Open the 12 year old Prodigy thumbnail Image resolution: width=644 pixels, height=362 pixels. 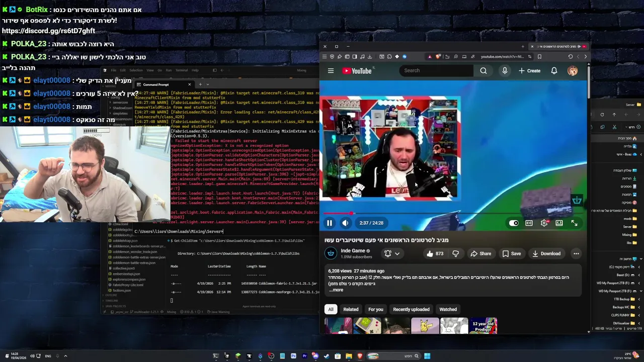483,326
